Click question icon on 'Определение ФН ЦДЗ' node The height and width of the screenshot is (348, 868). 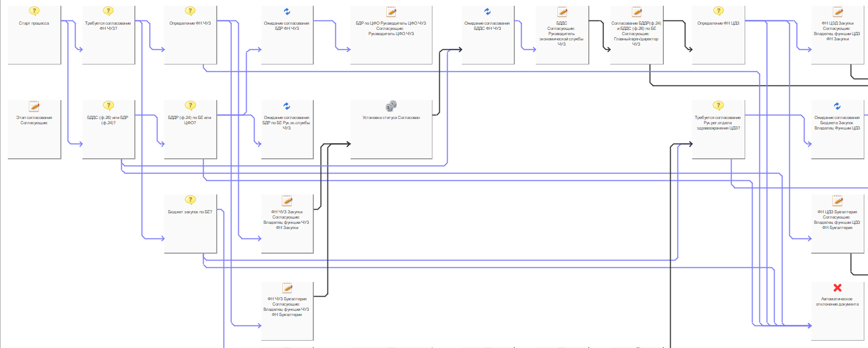[x=718, y=11]
